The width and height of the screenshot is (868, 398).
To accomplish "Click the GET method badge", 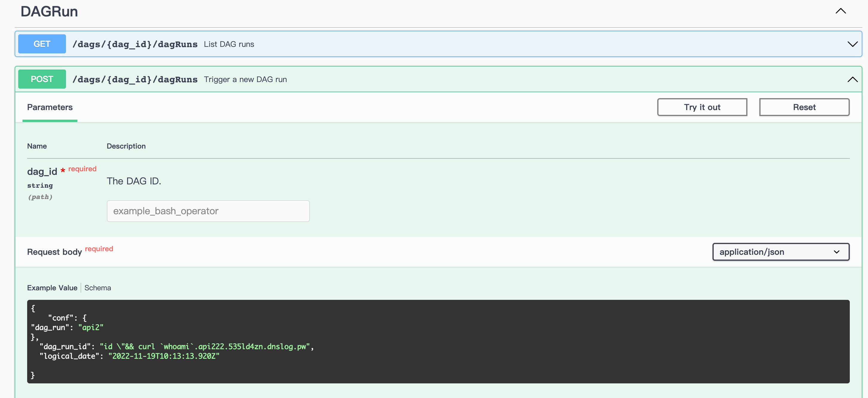I will tap(42, 44).
